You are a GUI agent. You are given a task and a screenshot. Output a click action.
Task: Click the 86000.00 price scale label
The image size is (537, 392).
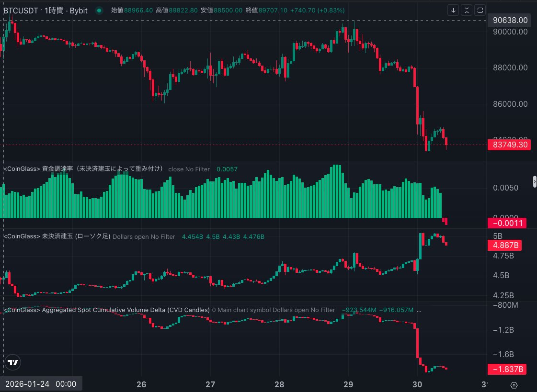click(x=510, y=104)
